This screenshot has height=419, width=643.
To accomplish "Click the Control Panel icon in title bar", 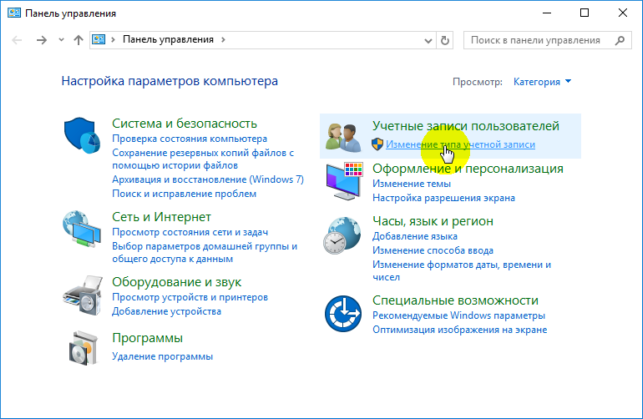I will tap(14, 13).
